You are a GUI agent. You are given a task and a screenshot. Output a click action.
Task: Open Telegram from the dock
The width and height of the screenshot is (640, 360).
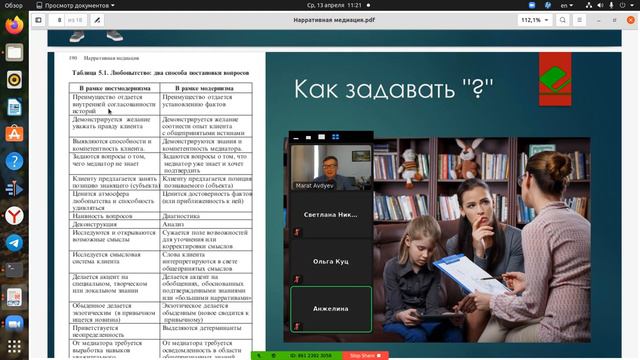pos(14,243)
